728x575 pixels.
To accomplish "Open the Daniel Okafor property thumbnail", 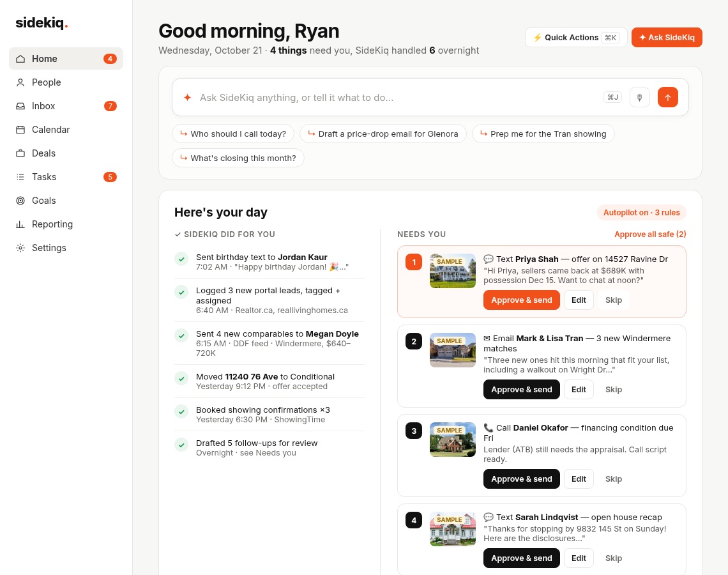I will (x=453, y=440).
